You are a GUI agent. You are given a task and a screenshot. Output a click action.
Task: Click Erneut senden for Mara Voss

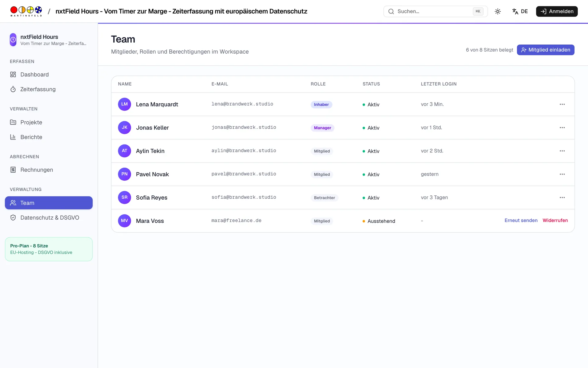[521, 220]
